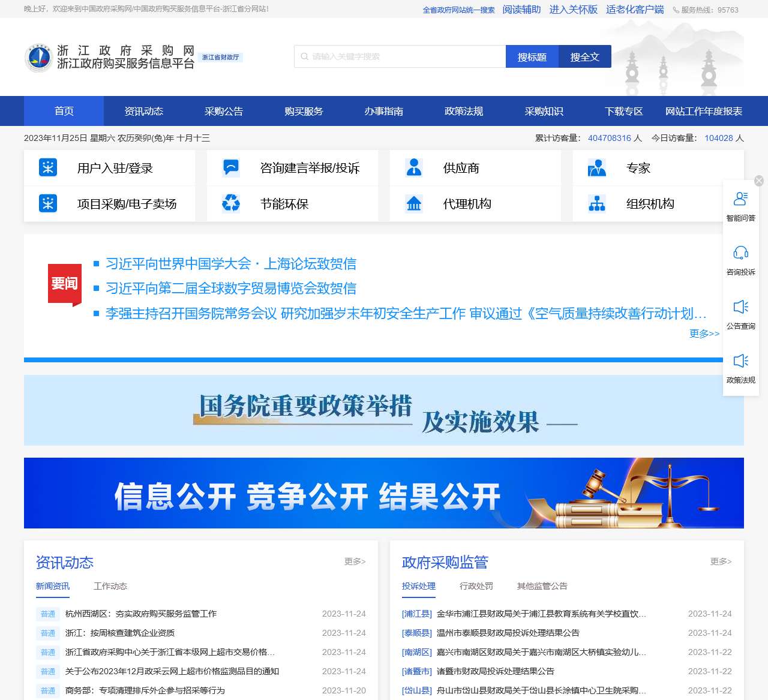Open the 行政处罚 tab
768x700 pixels.
pos(477,586)
